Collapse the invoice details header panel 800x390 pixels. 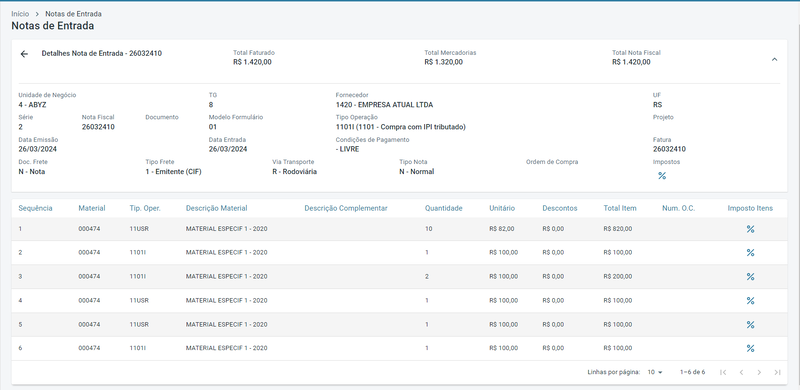[x=774, y=59]
